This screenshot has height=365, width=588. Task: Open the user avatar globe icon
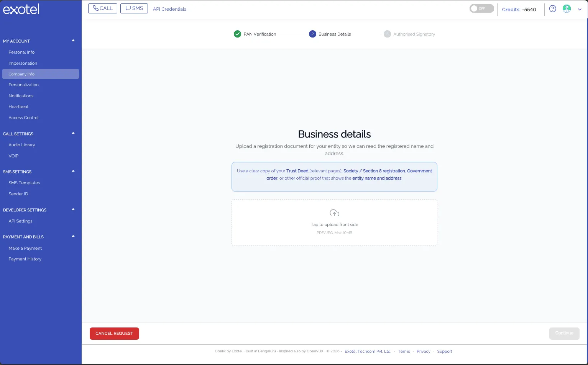point(567,9)
